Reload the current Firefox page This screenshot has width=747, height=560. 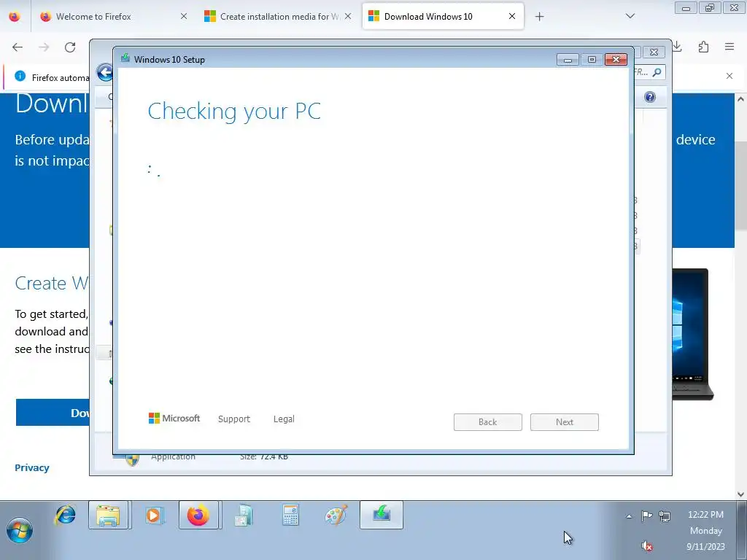point(70,47)
